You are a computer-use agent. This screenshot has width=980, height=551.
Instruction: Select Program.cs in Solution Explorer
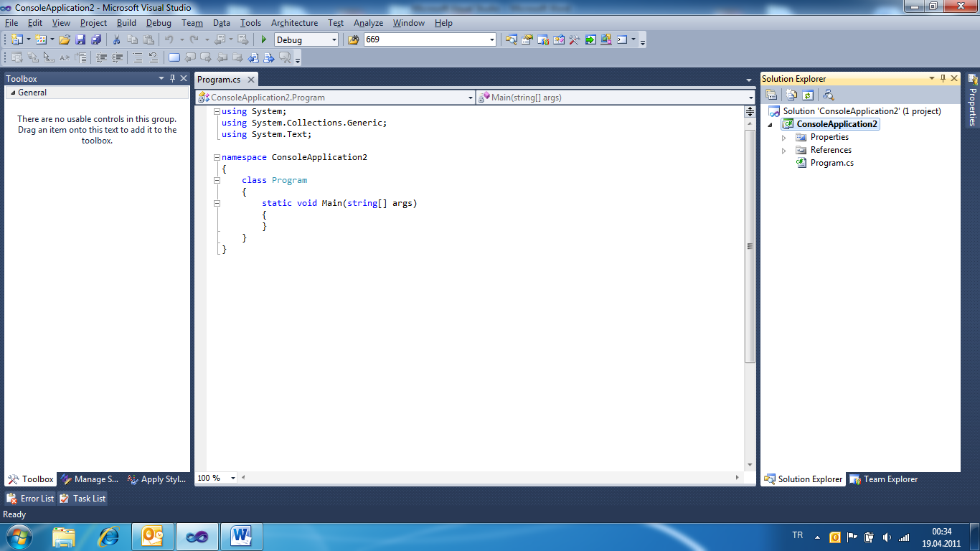[831, 164]
